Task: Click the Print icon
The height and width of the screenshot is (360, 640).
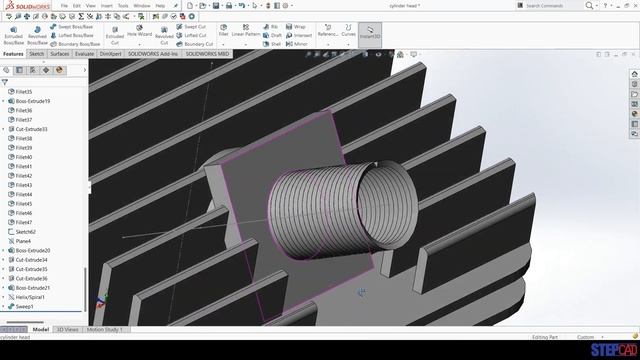Action: click(229, 6)
